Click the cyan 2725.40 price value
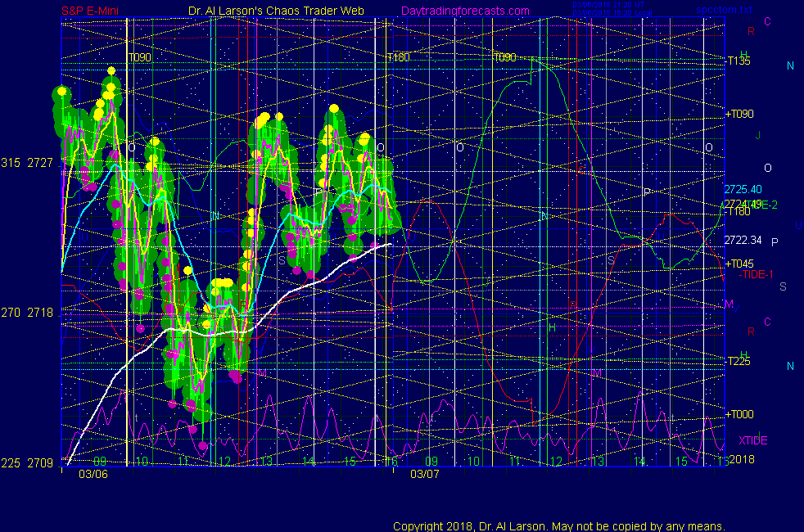Viewport: 804px width, 532px height. pyautogui.click(x=743, y=189)
